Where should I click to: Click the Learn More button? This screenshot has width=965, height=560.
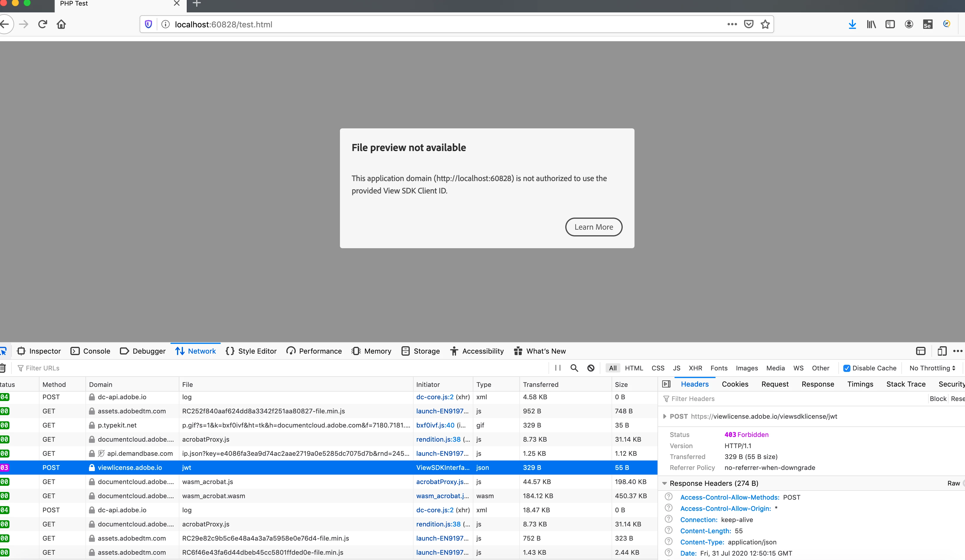coord(593,227)
